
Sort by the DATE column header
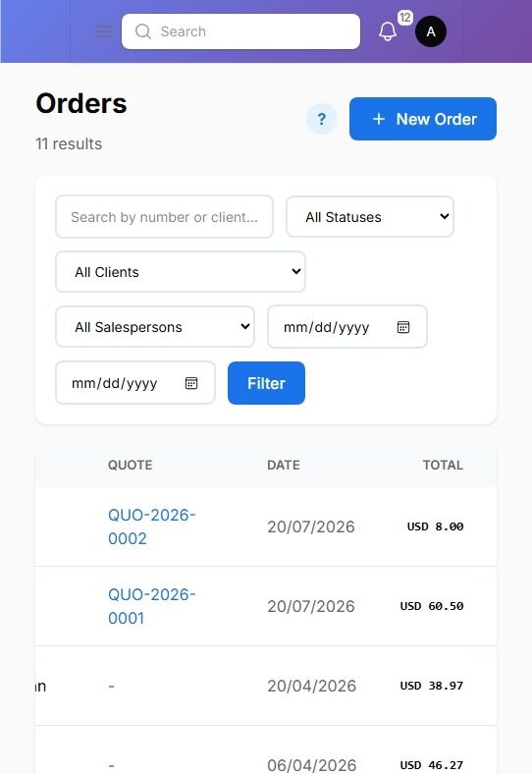click(284, 465)
